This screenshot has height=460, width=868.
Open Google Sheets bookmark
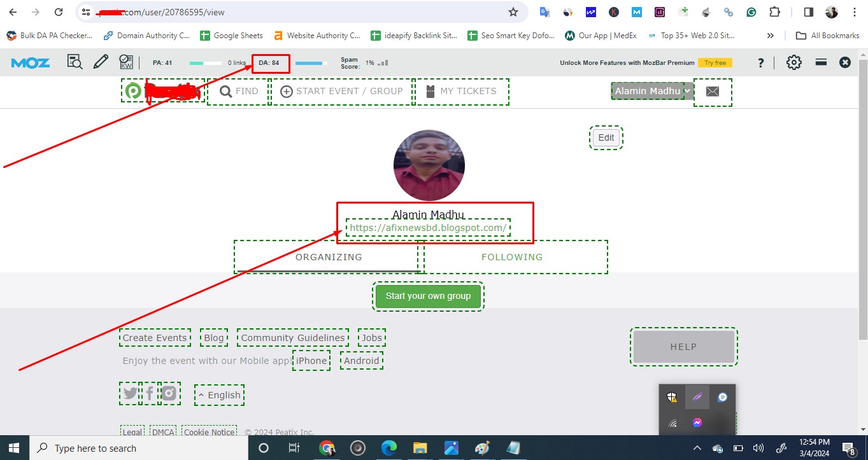click(x=231, y=36)
